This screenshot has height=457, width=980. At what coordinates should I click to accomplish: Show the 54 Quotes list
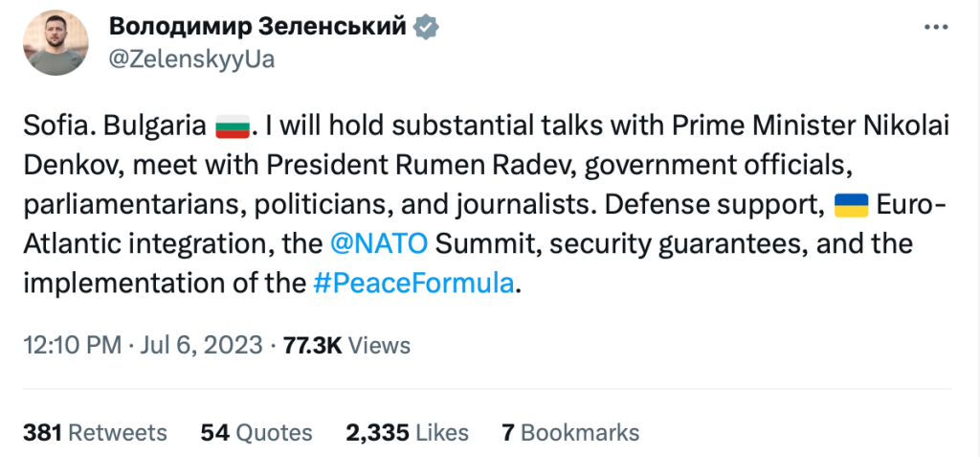coord(256,432)
